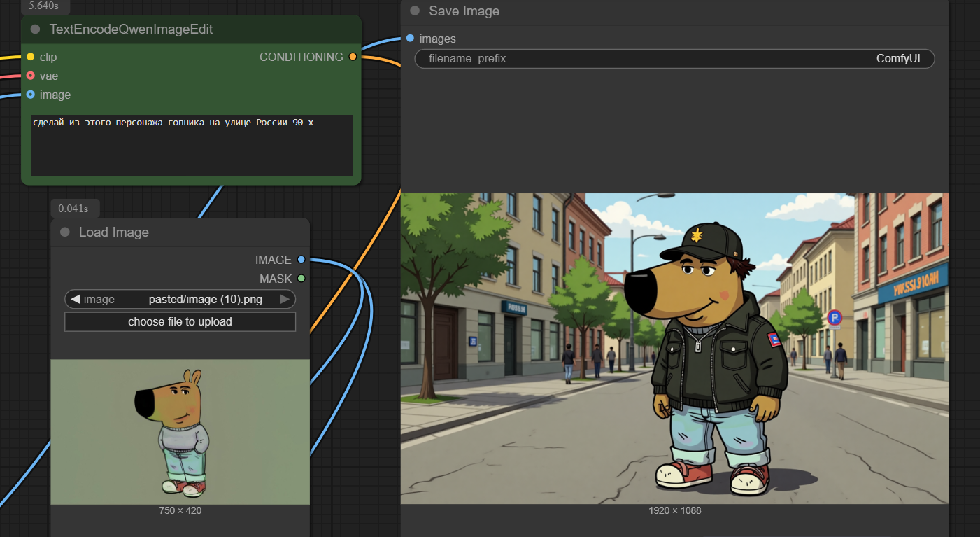Viewport: 980px width, 537px height.
Task: Collapse the Load Image node via its dot
Action: tap(65, 232)
